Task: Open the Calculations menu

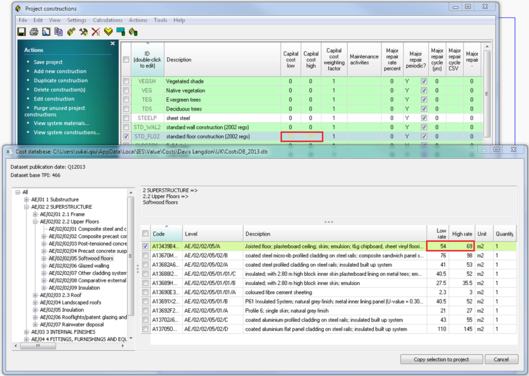Action: [108, 20]
